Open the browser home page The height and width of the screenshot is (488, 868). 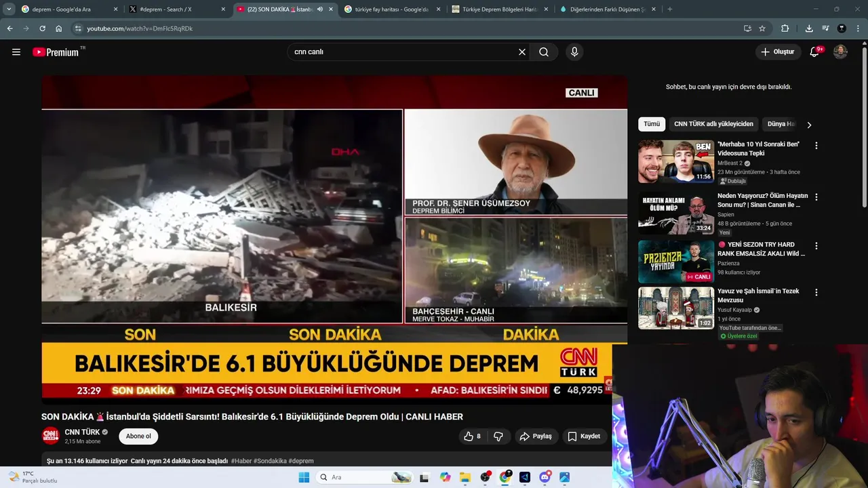(x=59, y=28)
